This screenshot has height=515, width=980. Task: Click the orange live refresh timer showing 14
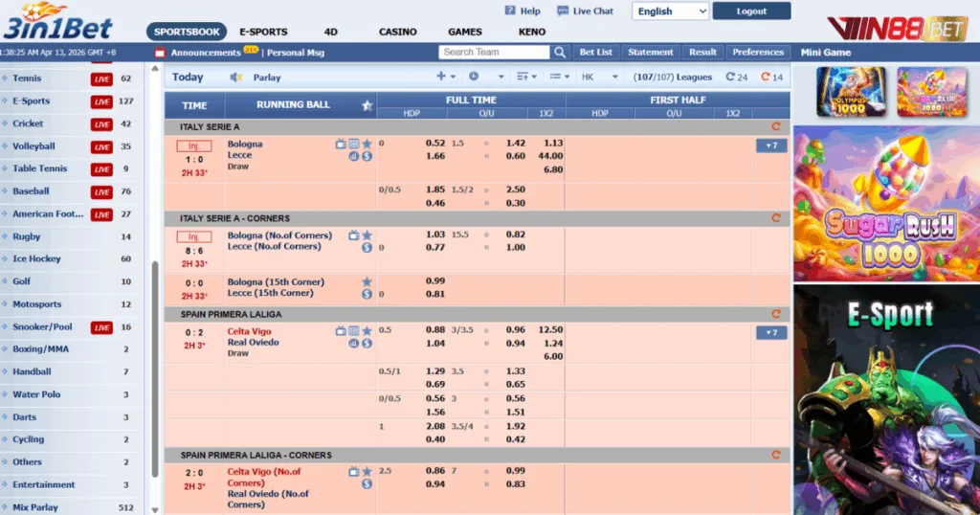772,77
